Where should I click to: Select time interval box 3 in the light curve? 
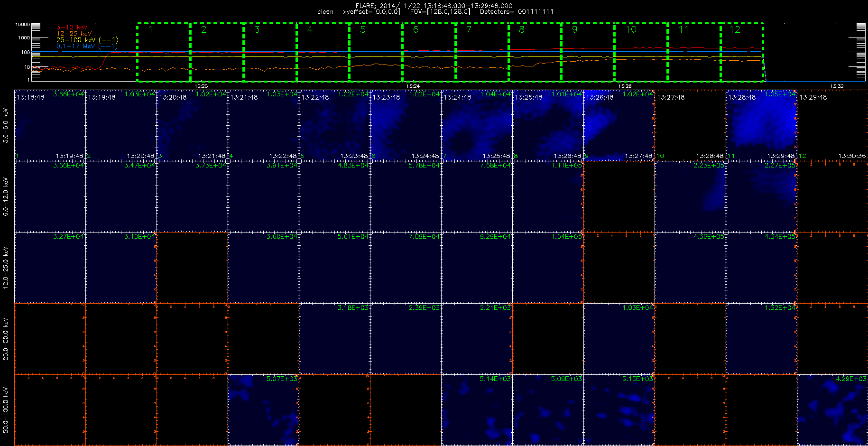point(270,52)
